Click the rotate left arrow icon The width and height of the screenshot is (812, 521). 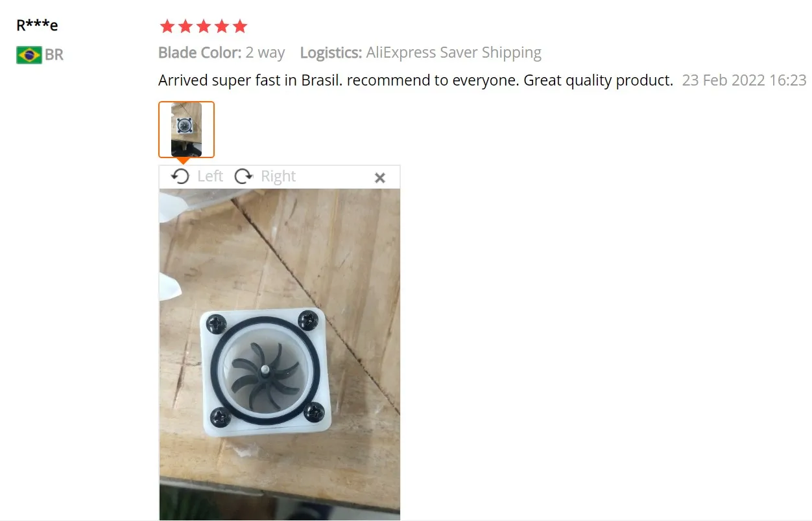180,176
